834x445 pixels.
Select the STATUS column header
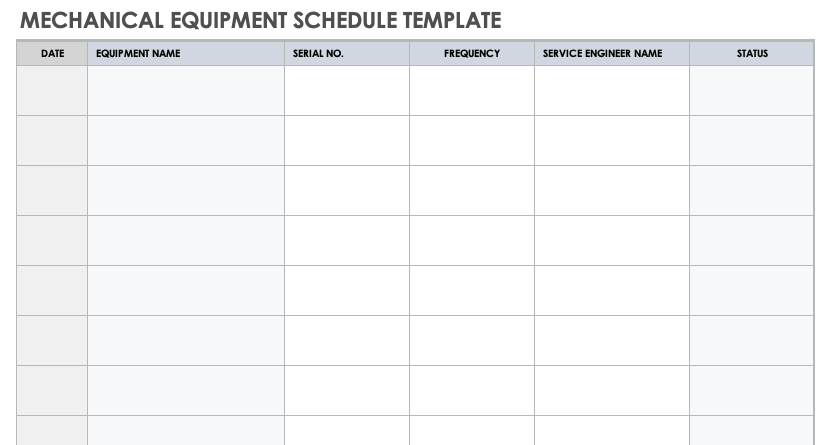(x=751, y=54)
